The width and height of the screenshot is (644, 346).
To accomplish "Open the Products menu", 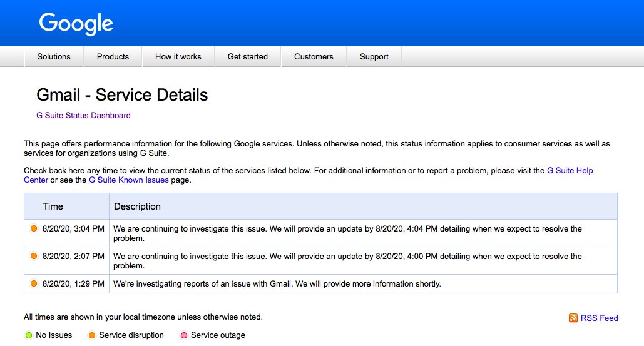I will point(113,56).
